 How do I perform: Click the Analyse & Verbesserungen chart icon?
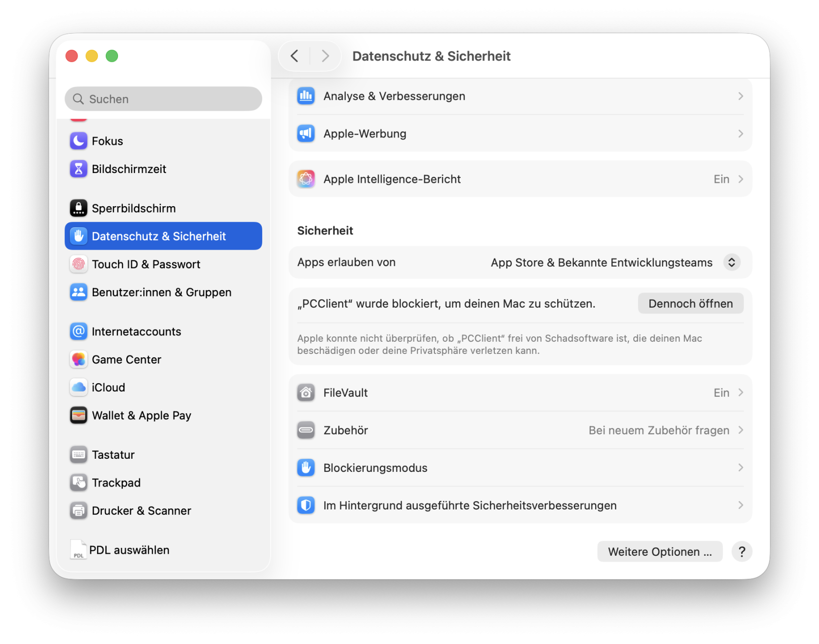coord(306,96)
